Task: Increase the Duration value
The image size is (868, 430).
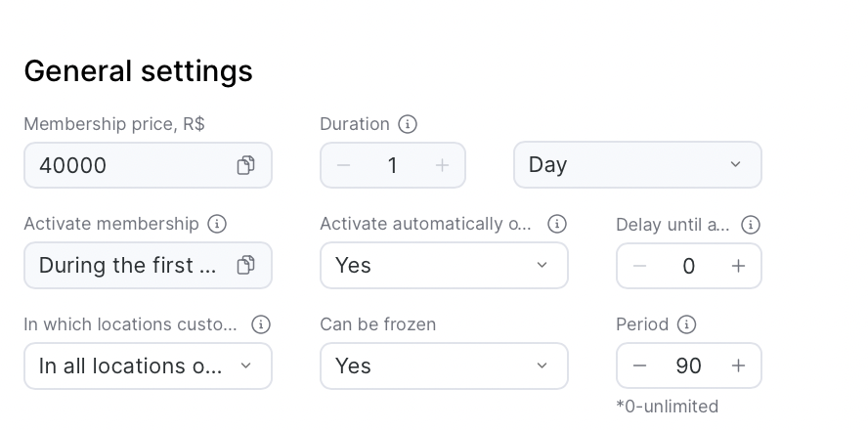Action: coord(442,165)
